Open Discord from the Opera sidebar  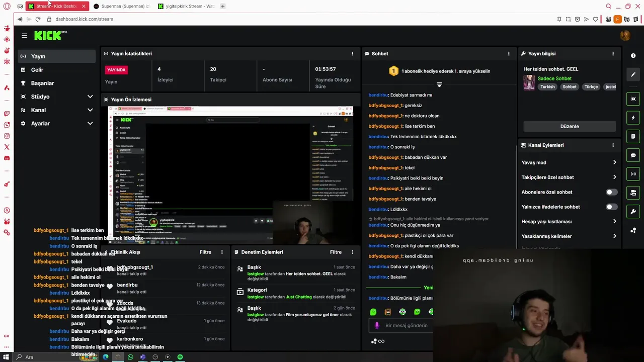(7, 158)
